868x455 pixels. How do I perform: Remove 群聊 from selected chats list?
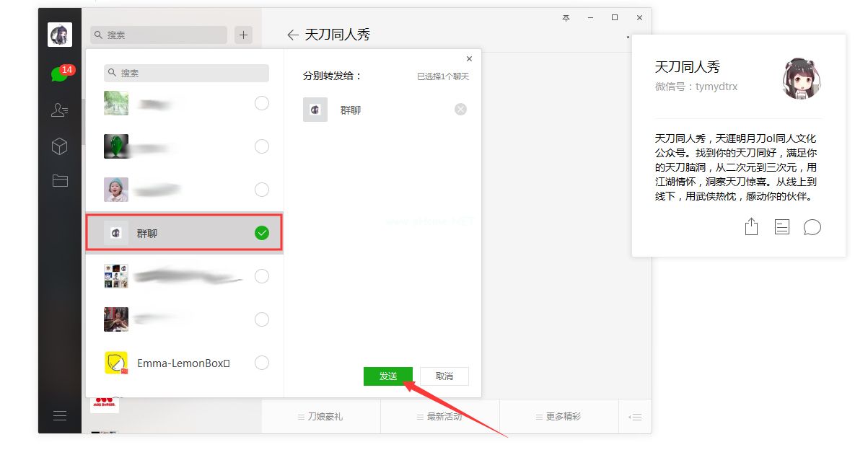(460, 109)
